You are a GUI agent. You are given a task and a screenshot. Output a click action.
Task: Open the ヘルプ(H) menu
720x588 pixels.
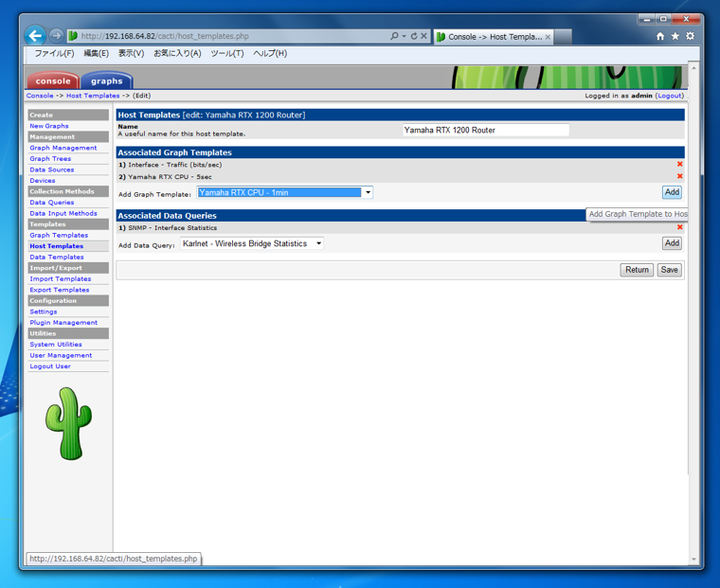[270, 53]
